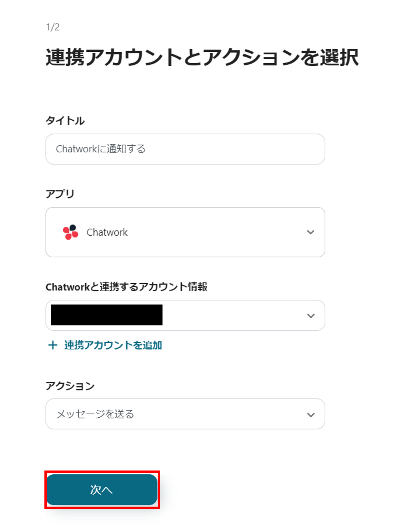410x532 pixels.
Task: Click the 次へ button
Action: (x=102, y=490)
